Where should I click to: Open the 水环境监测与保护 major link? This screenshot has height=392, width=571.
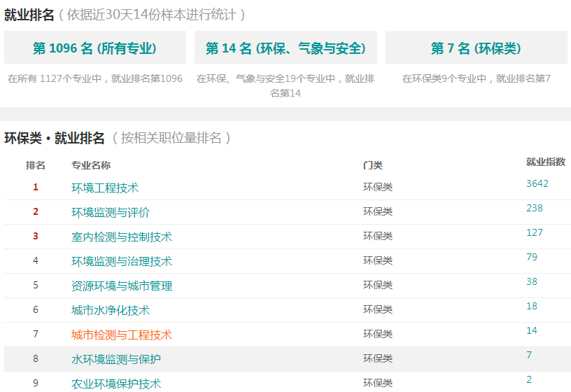(116, 359)
